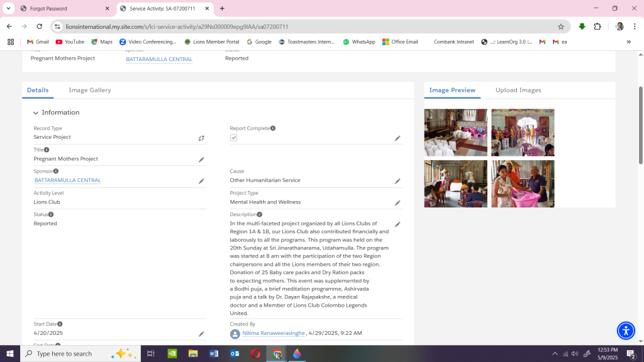Show hidden system tray icons

coord(555,354)
